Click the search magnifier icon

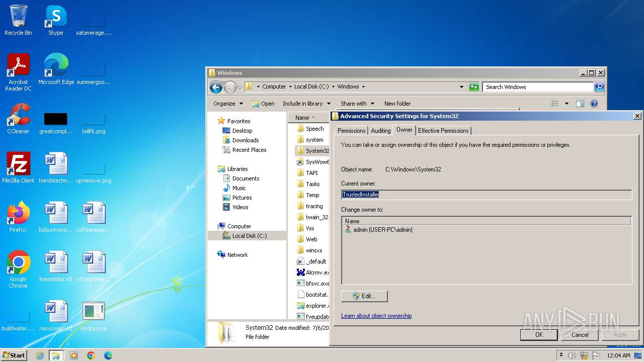[599, 87]
